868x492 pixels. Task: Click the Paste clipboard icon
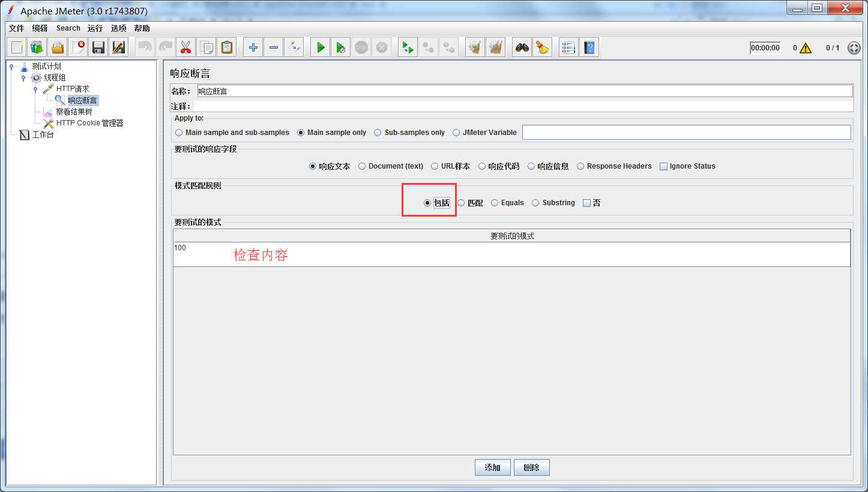[226, 47]
